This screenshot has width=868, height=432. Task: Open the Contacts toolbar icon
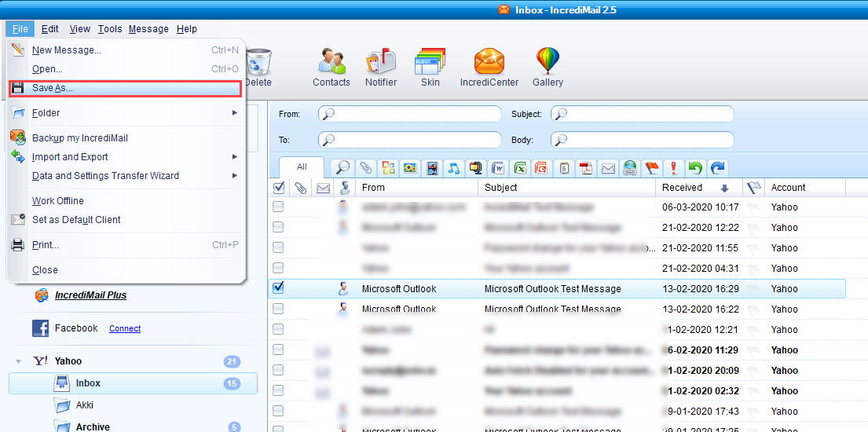(x=331, y=67)
